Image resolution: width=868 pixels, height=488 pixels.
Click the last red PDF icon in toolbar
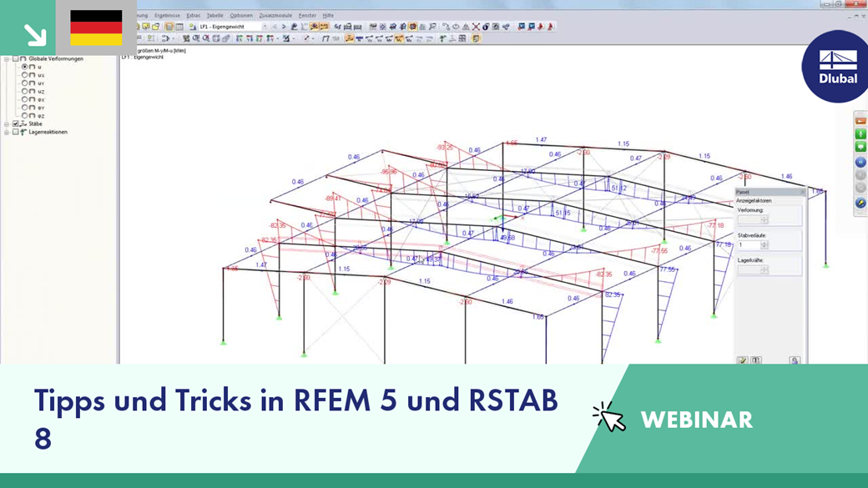tap(550, 27)
